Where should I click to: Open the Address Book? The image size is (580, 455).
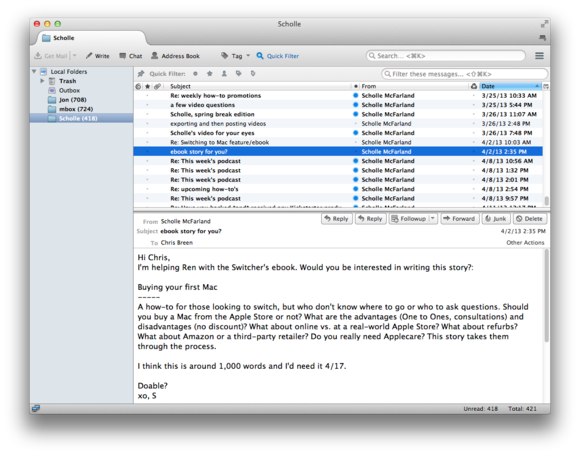tap(175, 56)
